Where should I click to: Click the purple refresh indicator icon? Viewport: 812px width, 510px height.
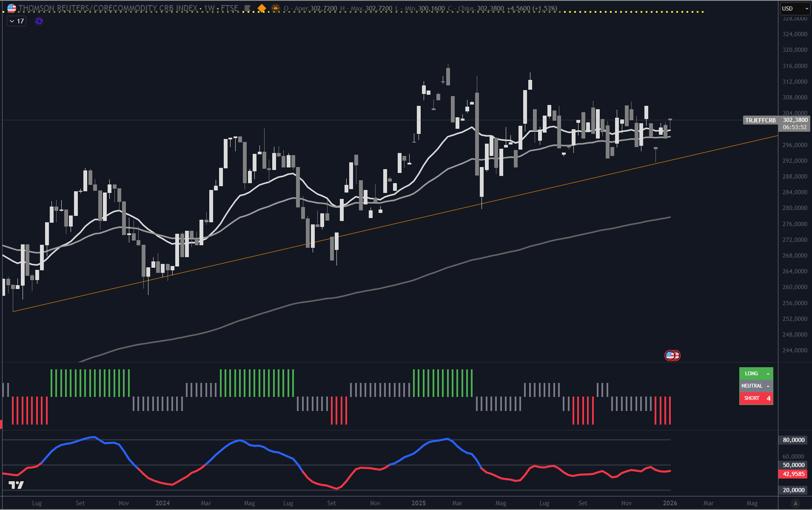click(39, 21)
